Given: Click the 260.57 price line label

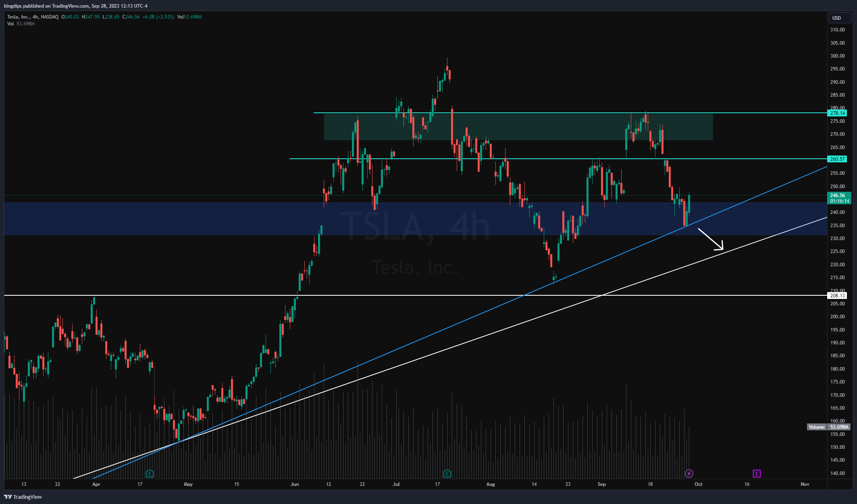Looking at the screenshot, I should pos(837,159).
